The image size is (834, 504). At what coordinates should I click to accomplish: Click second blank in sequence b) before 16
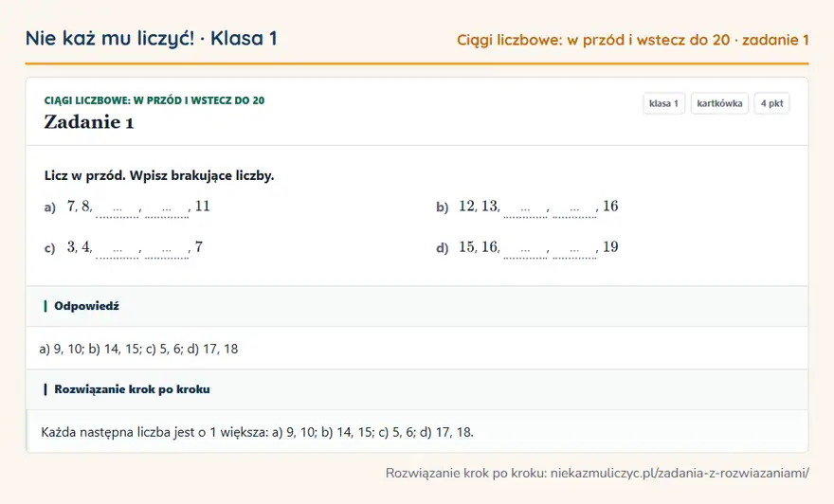pyautogui.click(x=574, y=209)
